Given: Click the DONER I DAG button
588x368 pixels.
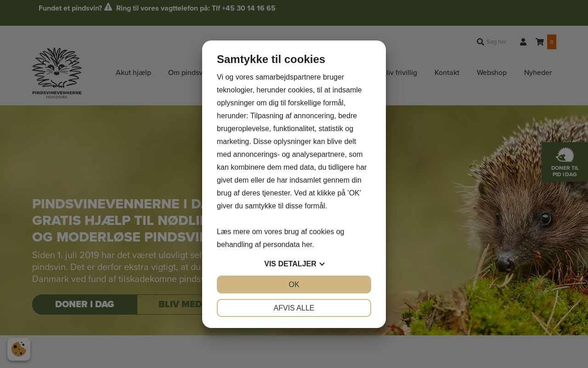Looking at the screenshot, I should click(x=85, y=305).
